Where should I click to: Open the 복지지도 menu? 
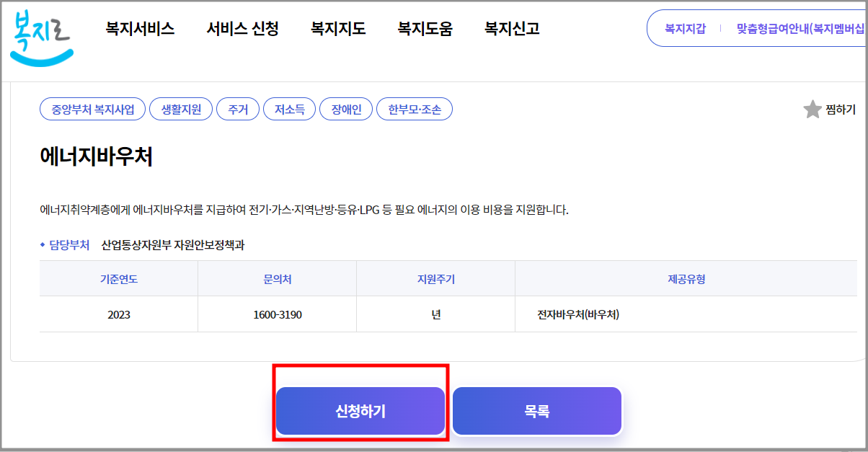point(335,28)
